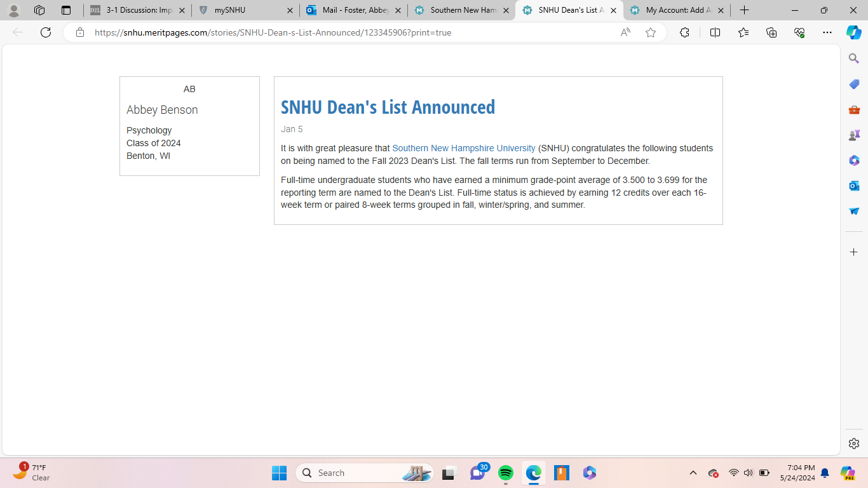The height and width of the screenshot is (488, 868).
Task: Switch to Mail - Foster, Abbey tab
Action: [x=353, y=10]
